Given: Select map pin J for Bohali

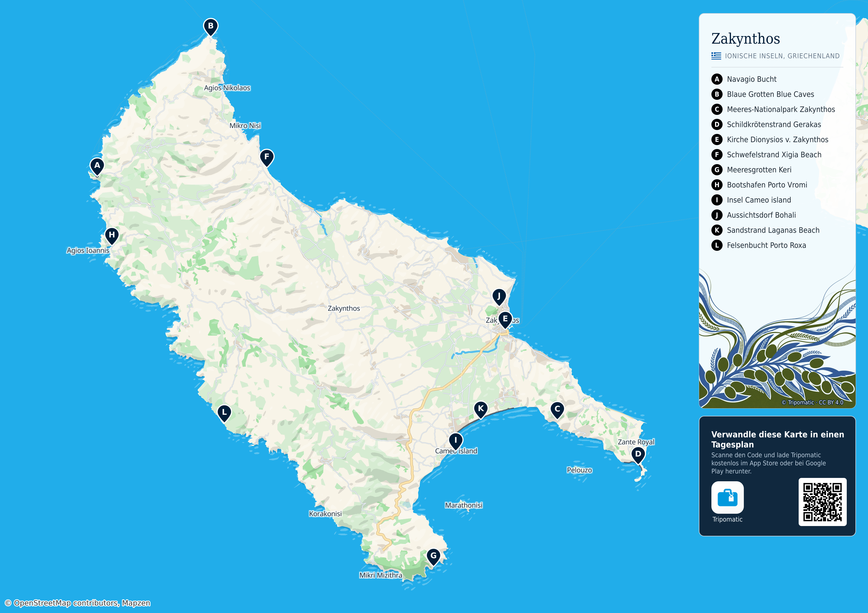Looking at the screenshot, I should tap(499, 297).
